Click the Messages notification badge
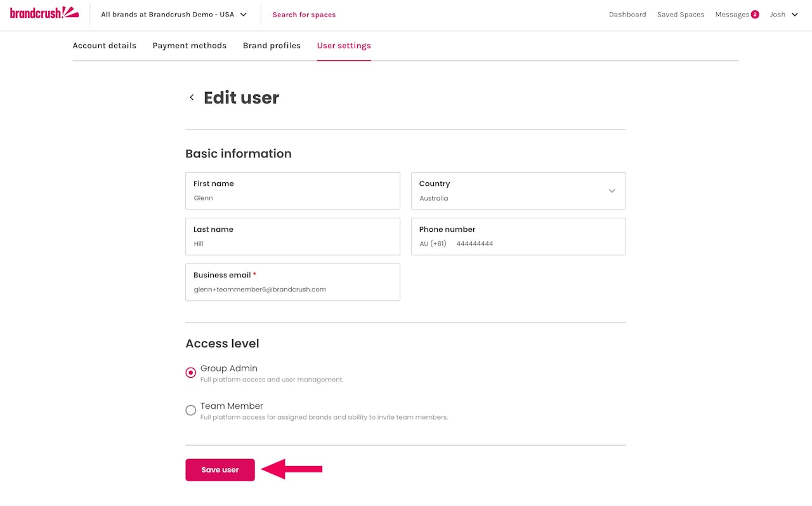812x506 pixels. (x=755, y=15)
